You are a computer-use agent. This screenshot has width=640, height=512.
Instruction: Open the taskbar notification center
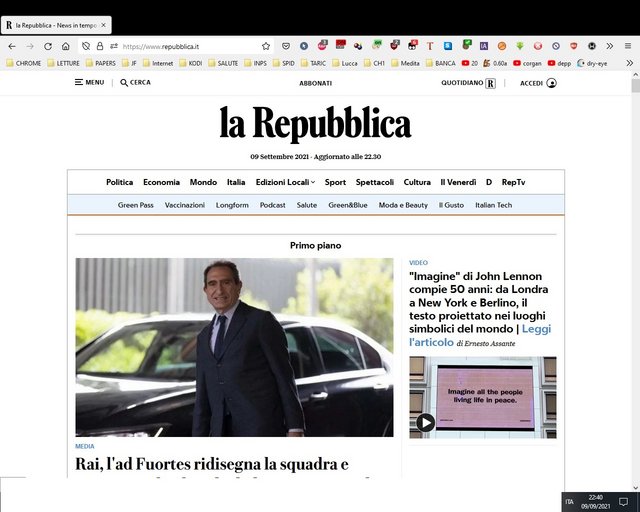[x=623, y=501]
